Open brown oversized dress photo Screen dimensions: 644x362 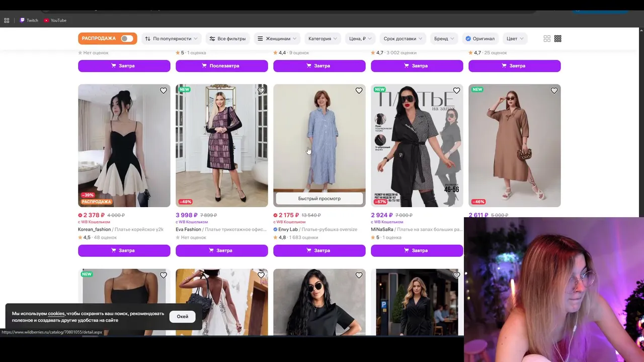(x=515, y=145)
